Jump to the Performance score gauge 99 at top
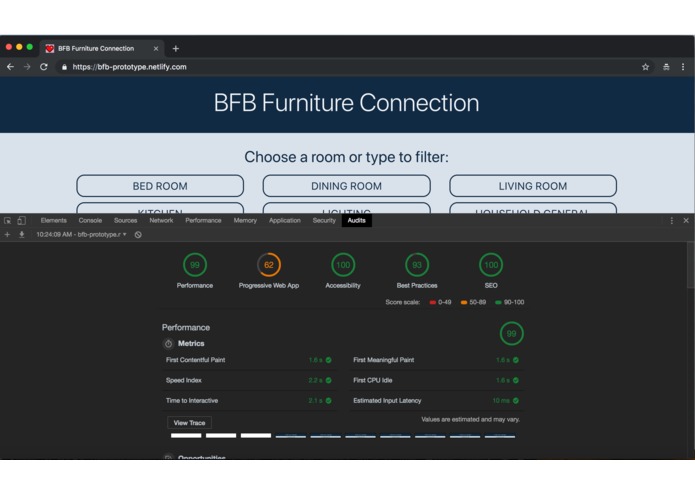This screenshot has height=494, width=695. coord(195,265)
